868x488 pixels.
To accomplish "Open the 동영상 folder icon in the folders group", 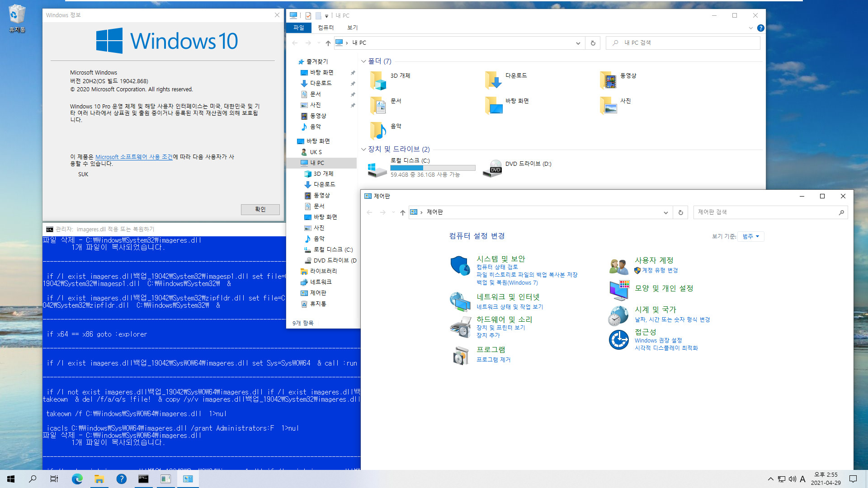I will [608, 80].
